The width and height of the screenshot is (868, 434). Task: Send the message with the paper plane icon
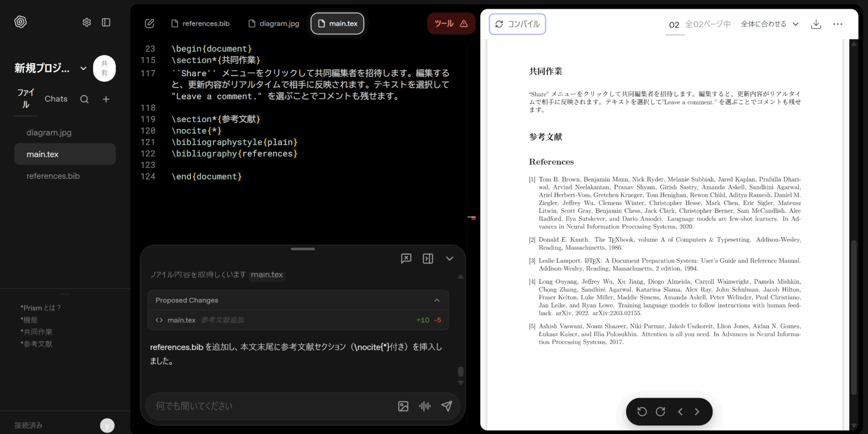tap(446, 406)
